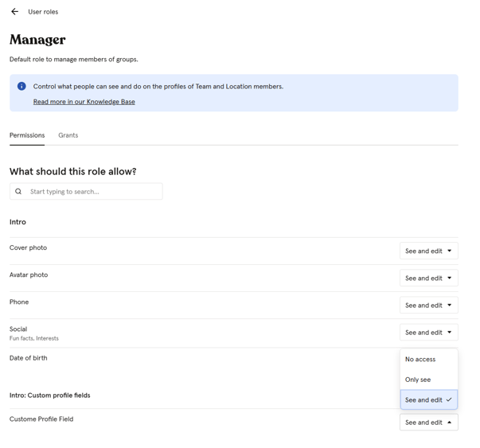This screenshot has height=448, width=480.
Task: Open the Phone permission dropdown
Action: coord(428,306)
